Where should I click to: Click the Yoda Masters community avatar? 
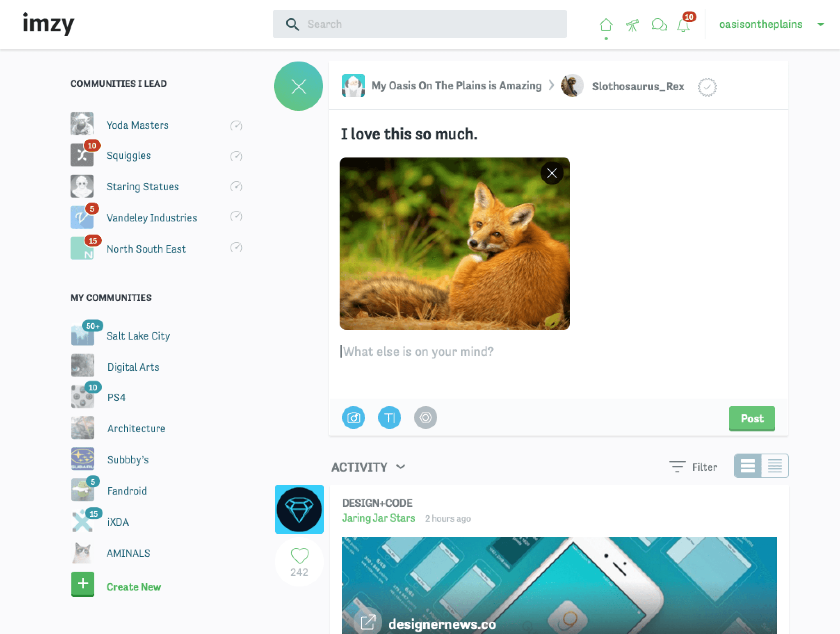point(82,124)
